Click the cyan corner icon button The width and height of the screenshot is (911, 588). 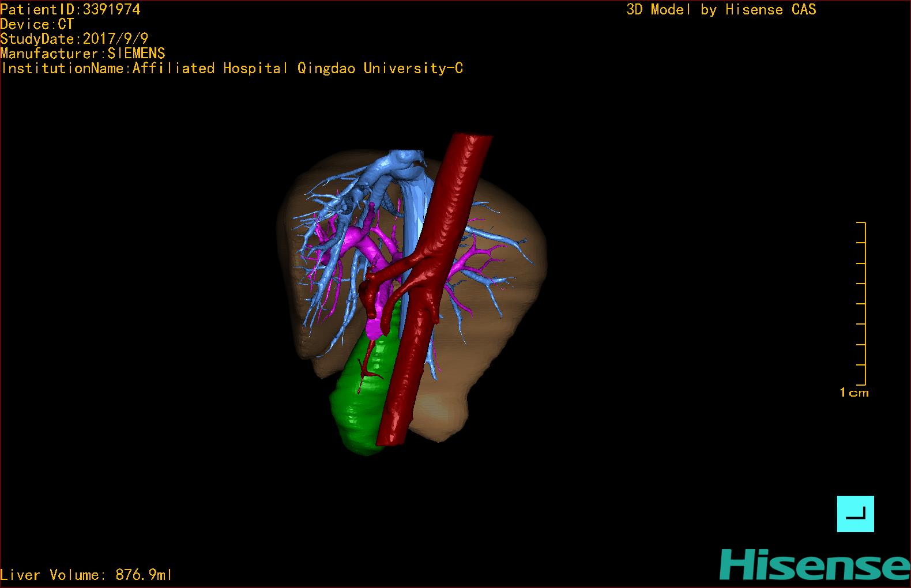855,514
